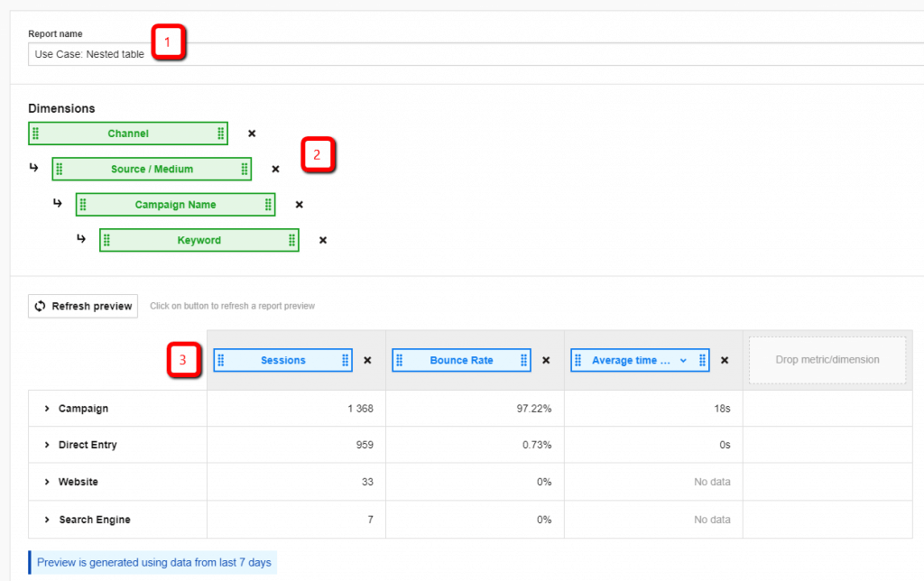
Task: Click the Refresh preview button
Action: click(x=82, y=306)
